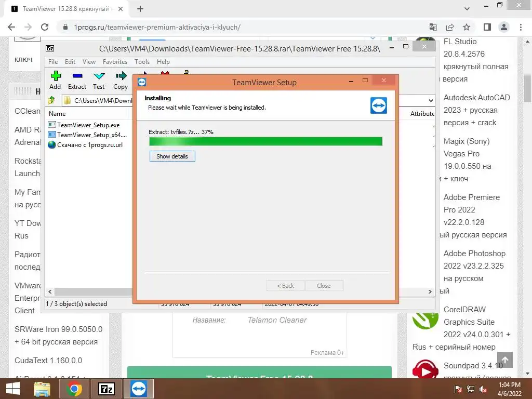Click the Chrome share page icon

point(450,27)
